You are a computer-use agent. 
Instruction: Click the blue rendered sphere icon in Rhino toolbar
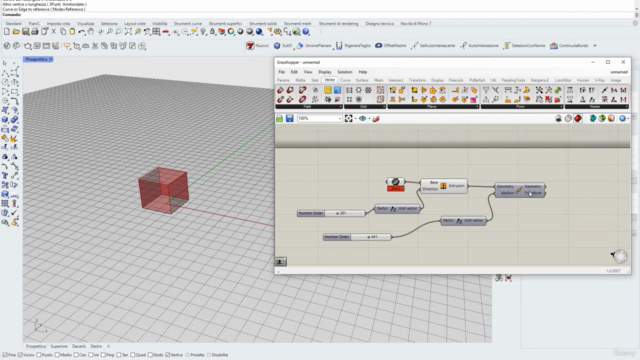click(x=259, y=32)
